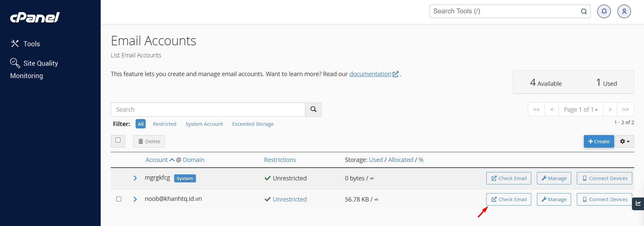Open the Page 1 of 1 dropdown

pyautogui.click(x=581, y=110)
